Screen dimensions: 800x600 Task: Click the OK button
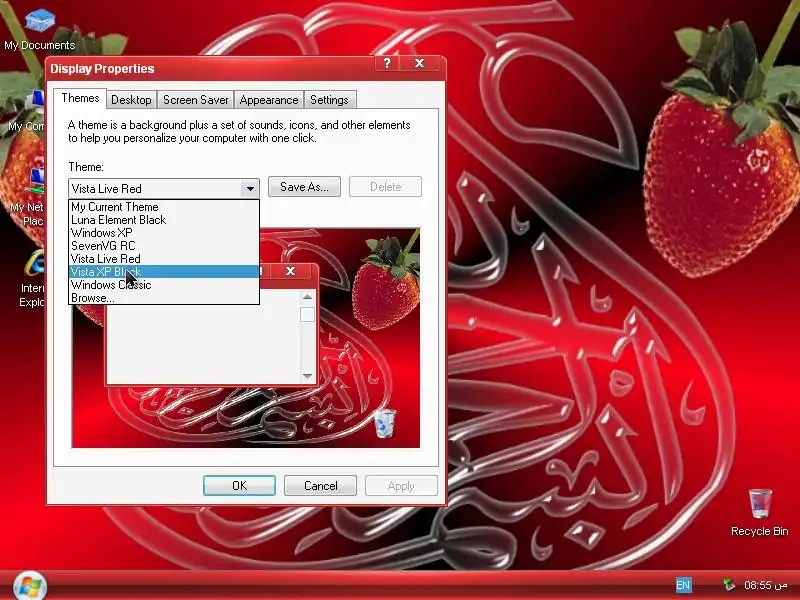click(239, 486)
